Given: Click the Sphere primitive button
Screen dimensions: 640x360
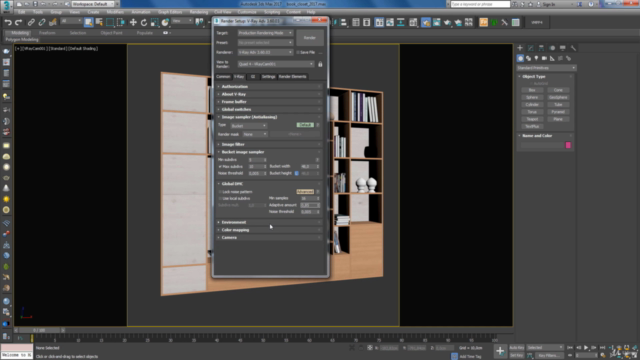Looking at the screenshot, I should (532, 98).
